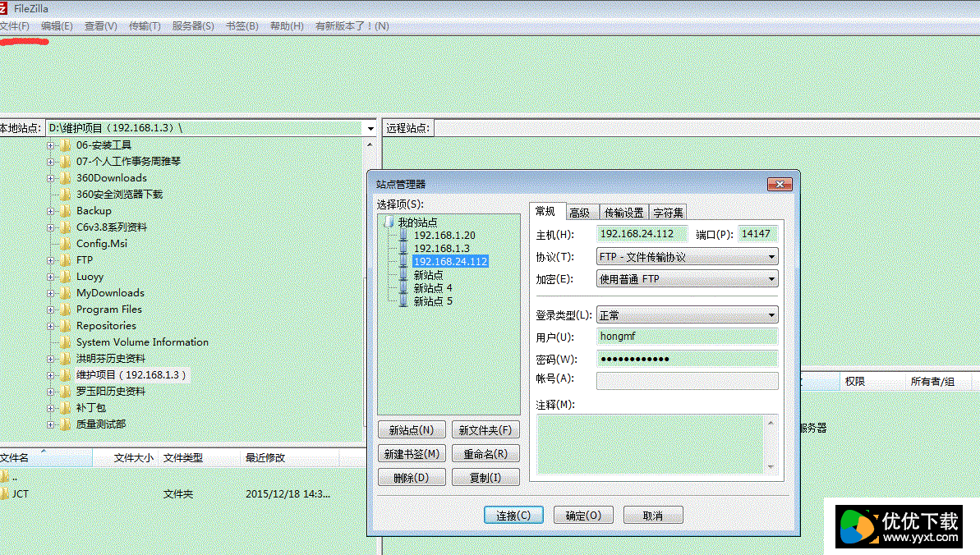The height and width of the screenshot is (555, 980).
Task: Click the server icon of 新站点 5
Action: tap(404, 301)
